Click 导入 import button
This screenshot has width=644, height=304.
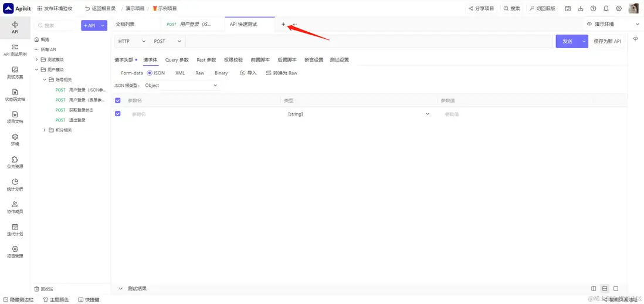[249, 73]
